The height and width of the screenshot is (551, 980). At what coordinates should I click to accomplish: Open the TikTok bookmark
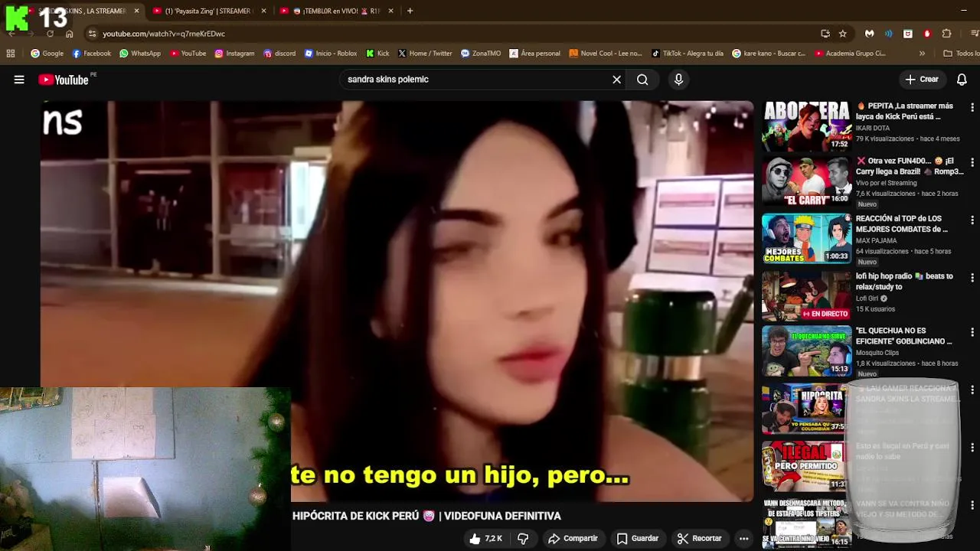click(x=687, y=54)
